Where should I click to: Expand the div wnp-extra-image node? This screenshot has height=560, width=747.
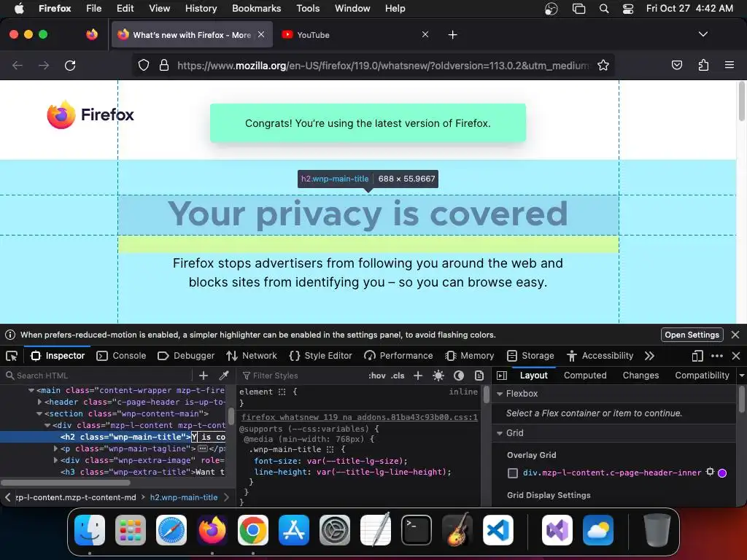pyautogui.click(x=55, y=461)
